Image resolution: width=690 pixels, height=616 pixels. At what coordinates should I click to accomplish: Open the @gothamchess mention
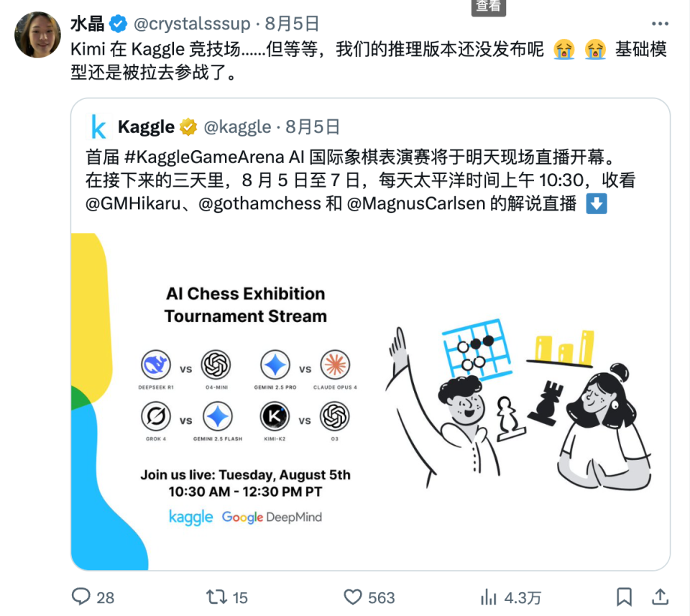pyautogui.click(x=259, y=203)
